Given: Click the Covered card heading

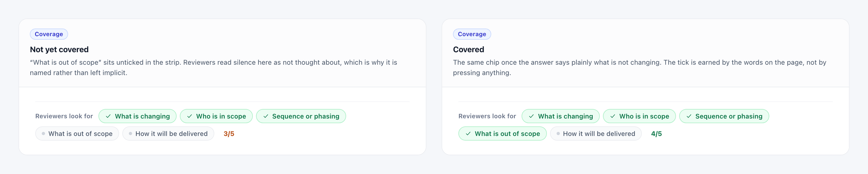Looking at the screenshot, I should (x=468, y=49).
